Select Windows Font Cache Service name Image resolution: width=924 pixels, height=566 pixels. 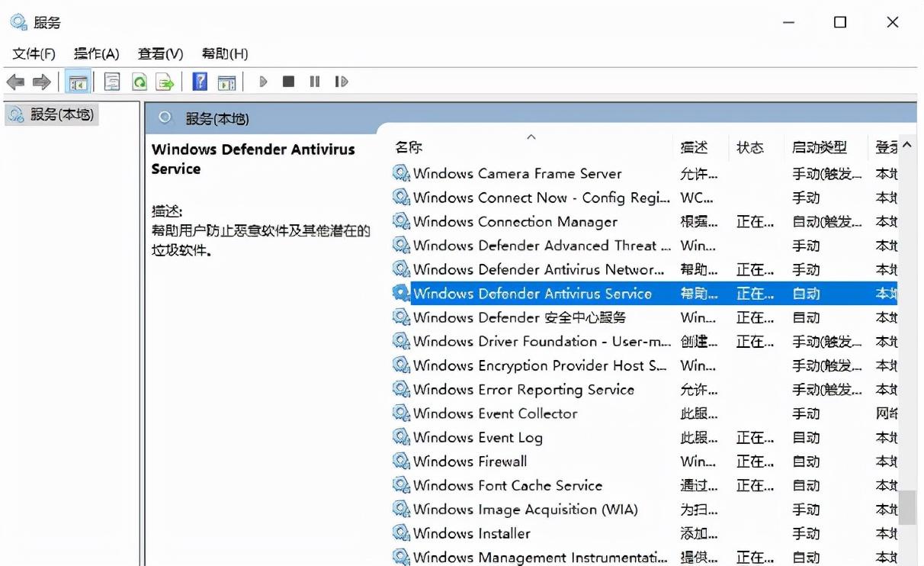coord(508,485)
